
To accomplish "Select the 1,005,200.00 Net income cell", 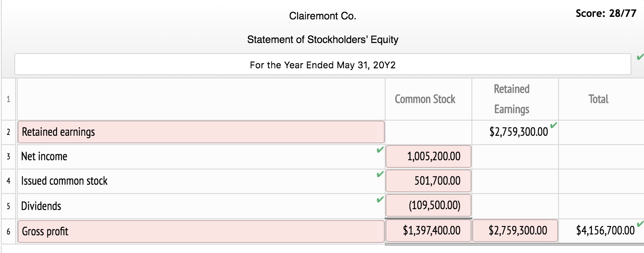I will point(428,156).
